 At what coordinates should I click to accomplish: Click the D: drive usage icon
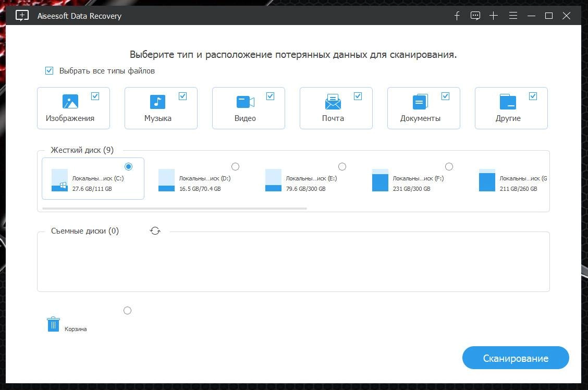click(166, 180)
